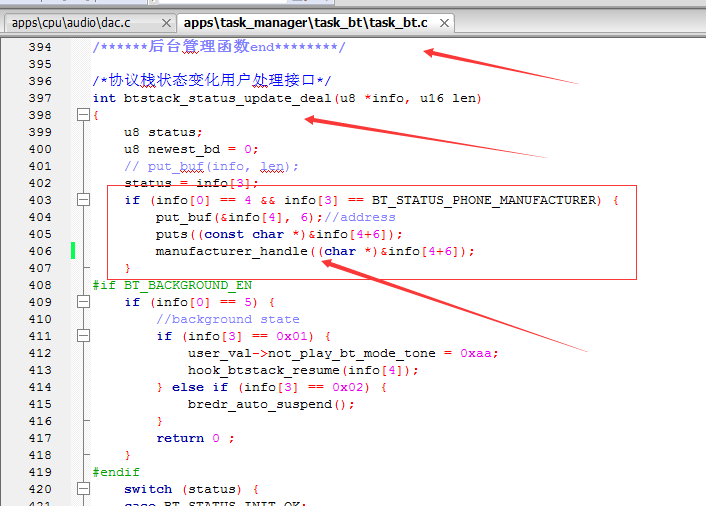Collapse the function body fold at line 398

click(83, 115)
